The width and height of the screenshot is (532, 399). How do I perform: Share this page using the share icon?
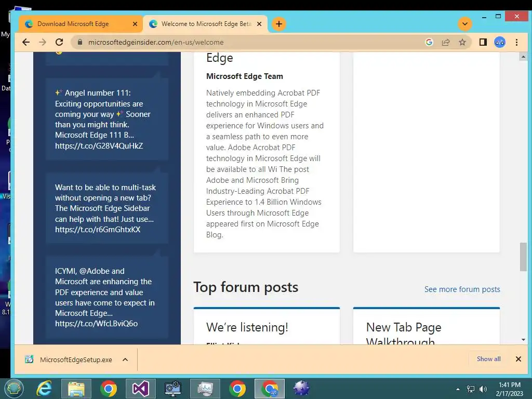click(445, 42)
